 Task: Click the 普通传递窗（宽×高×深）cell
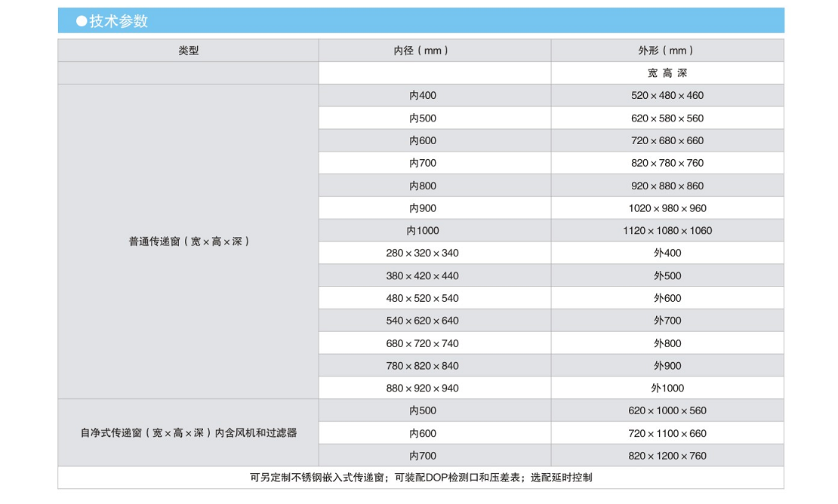pyautogui.click(x=188, y=241)
